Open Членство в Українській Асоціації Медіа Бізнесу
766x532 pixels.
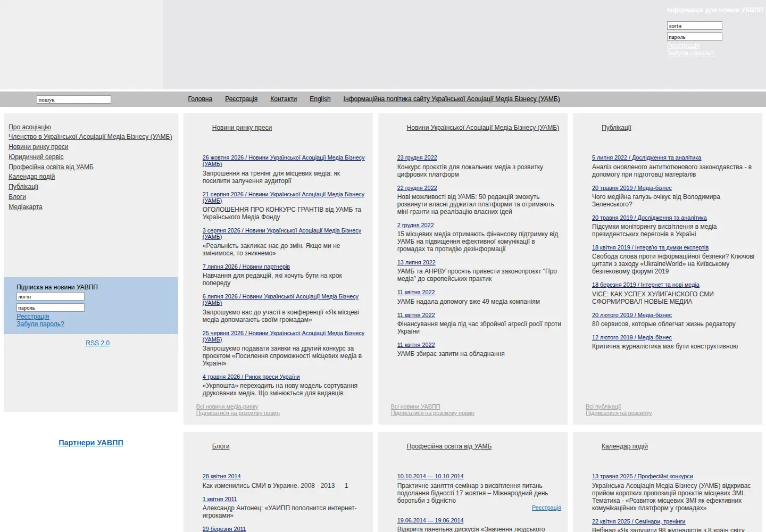(90, 137)
